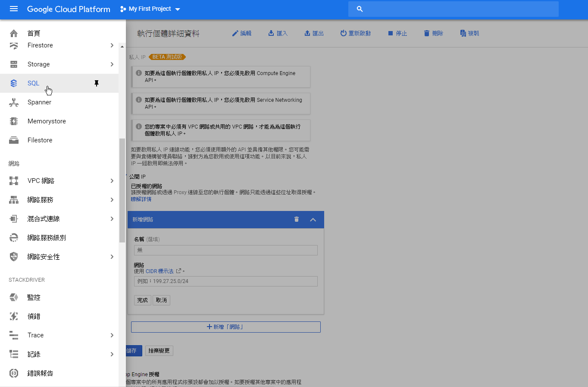Click the VPC 網路 icon
This screenshot has height=387, width=588.
(14, 181)
